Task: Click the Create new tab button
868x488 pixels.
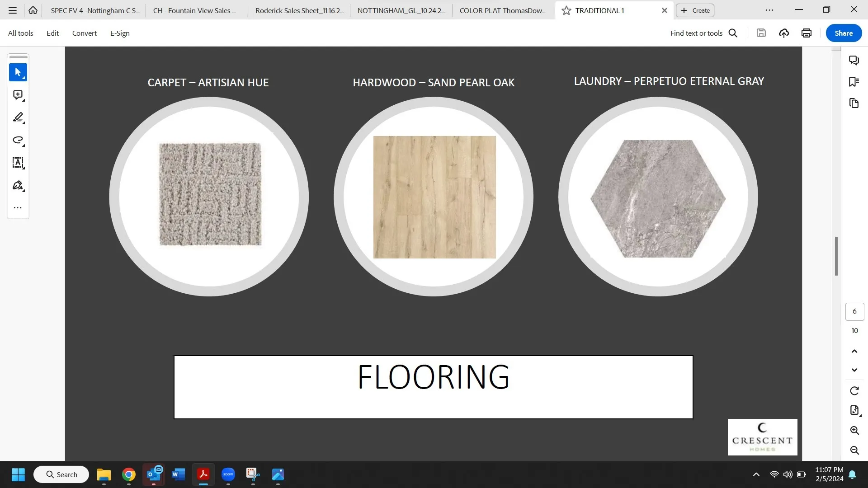Action: click(695, 10)
